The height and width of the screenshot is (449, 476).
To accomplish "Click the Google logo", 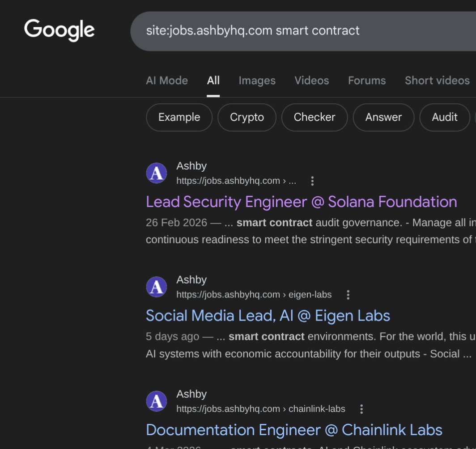I will click(59, 30).
